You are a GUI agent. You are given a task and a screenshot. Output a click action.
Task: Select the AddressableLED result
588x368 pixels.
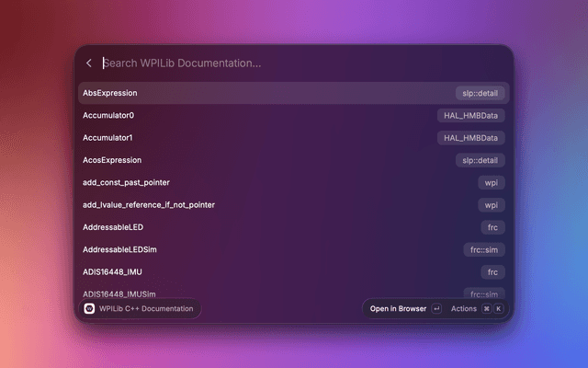[x=294, y=227]
